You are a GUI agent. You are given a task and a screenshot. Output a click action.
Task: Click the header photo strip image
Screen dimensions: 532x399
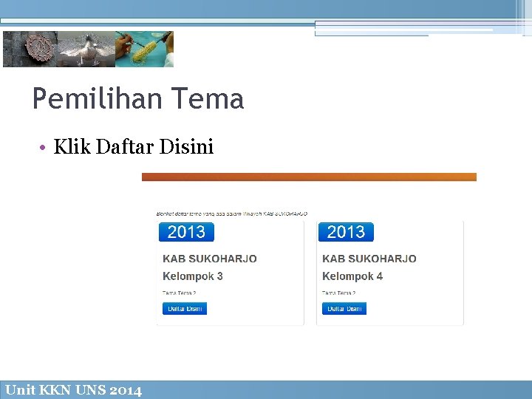tap(88, 49)
